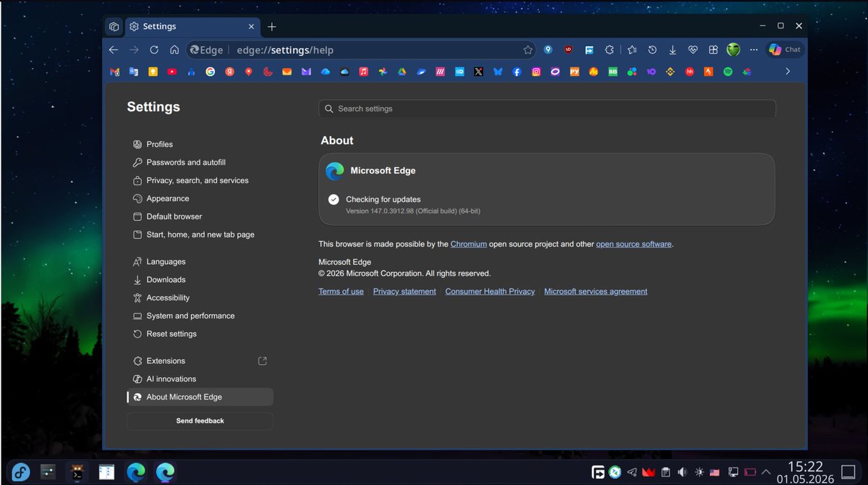Viewport: 868px width, 485px height.
Task: Open the alien profile avatar
Action: (733, 50)
